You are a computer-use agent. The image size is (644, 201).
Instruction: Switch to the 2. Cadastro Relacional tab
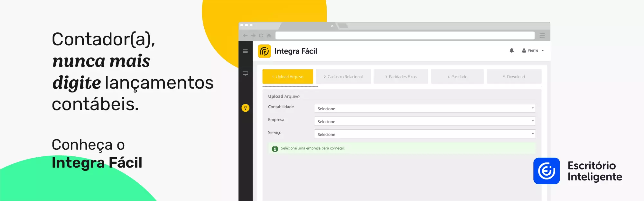pyautogui.click(x=343, y=77)
